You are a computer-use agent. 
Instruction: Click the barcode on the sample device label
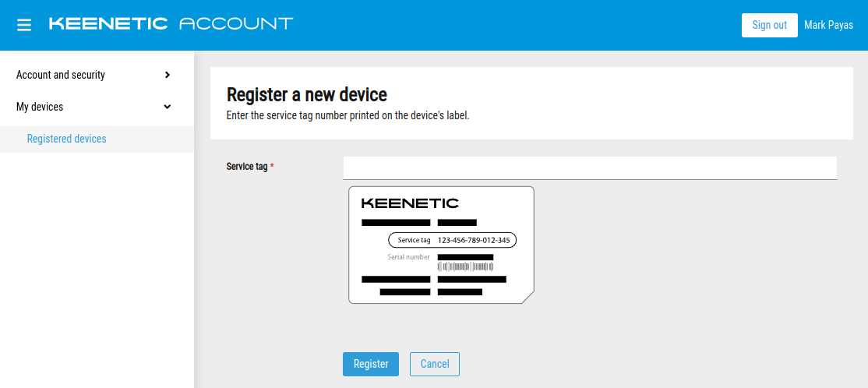click(x=466, y=266)
